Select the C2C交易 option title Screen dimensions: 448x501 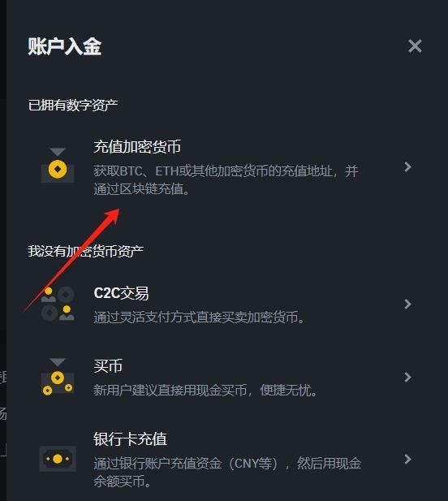click(122, 293)
